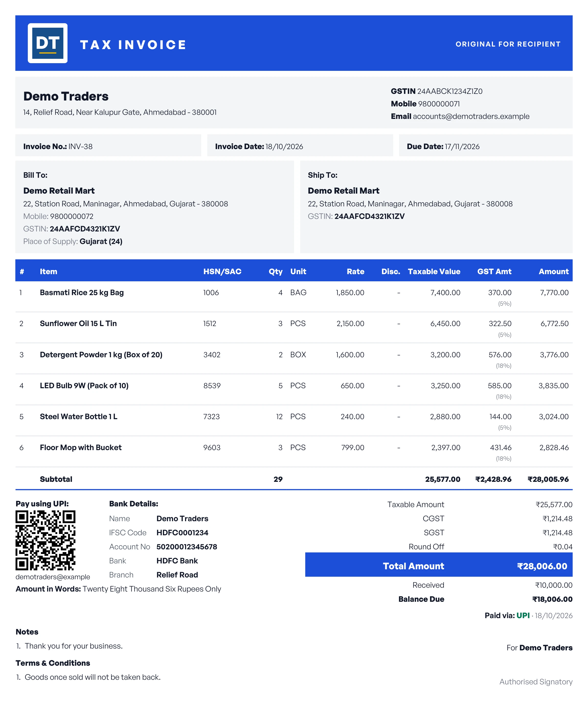Click Place of Supply Gujarat (24)
The image size is (588, 701).
coord(101,241)
